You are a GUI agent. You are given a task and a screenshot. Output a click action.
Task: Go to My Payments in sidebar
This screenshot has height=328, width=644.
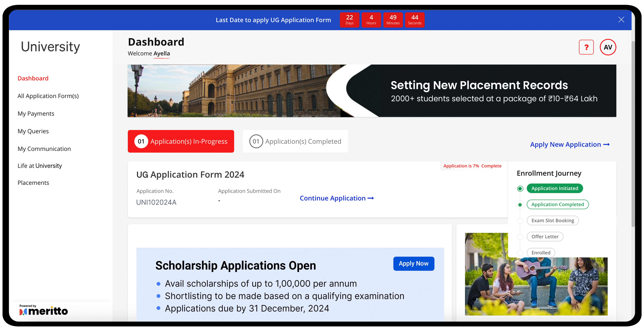tap(36, 114)
